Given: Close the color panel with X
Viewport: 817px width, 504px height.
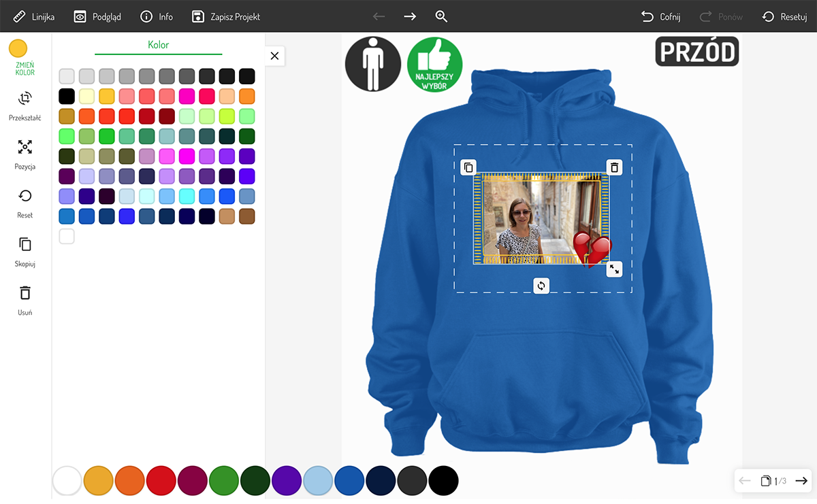Looking at the screenshot, I should point(274,56).
